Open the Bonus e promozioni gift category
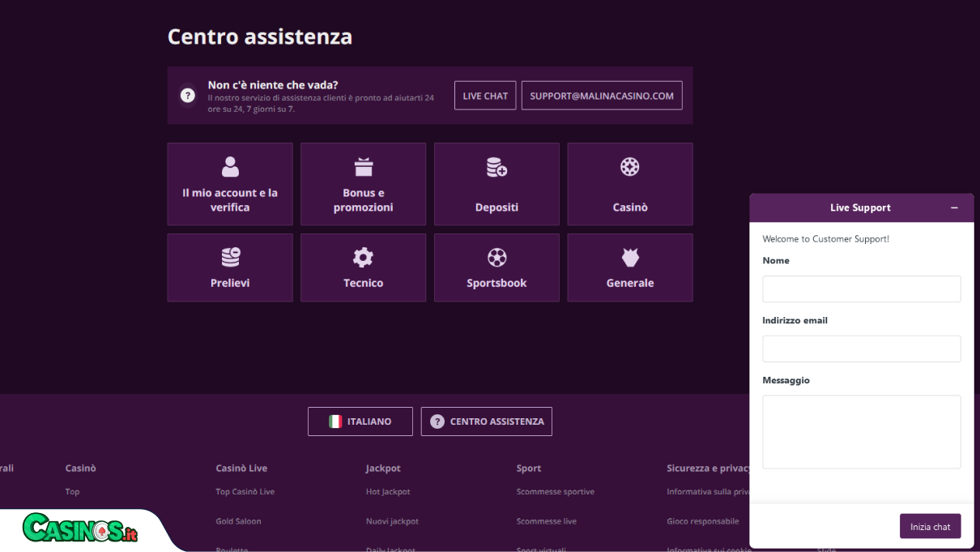The width and height of the screenshot is (980, 552). 363,184
